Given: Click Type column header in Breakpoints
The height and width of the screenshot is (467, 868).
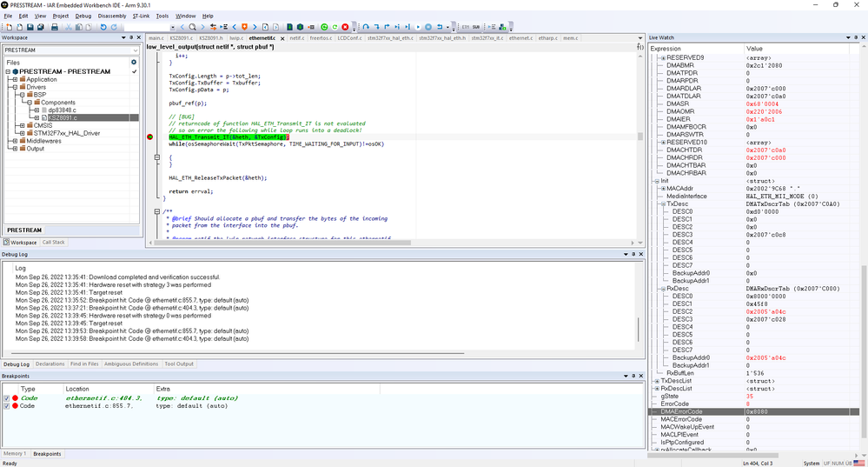Looking at the screenshot, I should 28,389.
